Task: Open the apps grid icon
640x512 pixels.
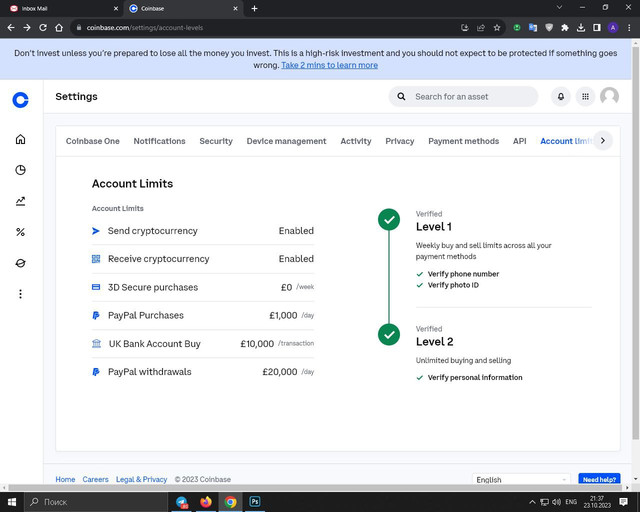Action: [585, 96]
